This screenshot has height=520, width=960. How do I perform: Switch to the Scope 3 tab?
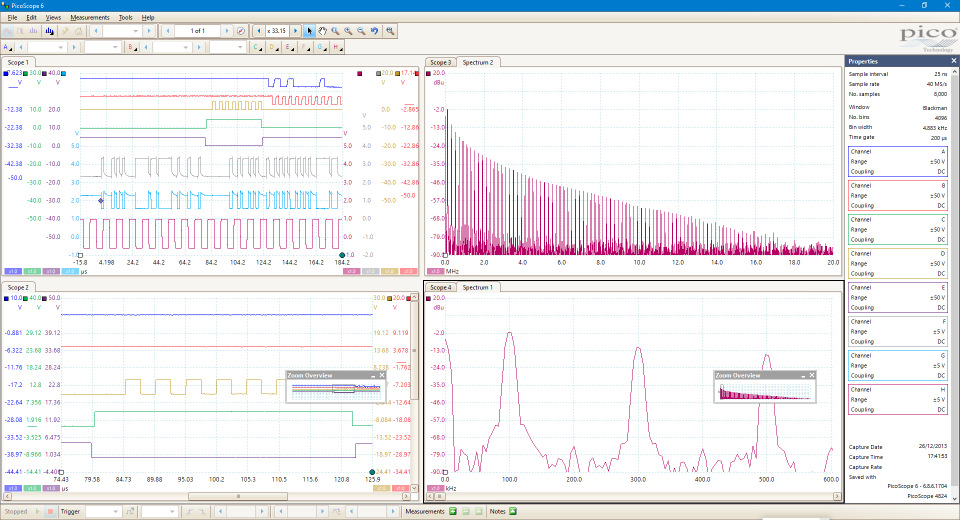coord(440,62)
